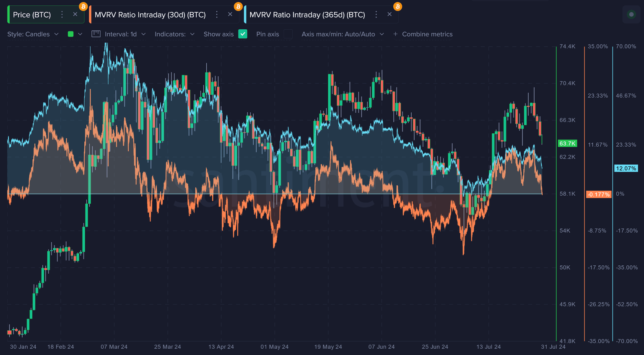Select the Price (BTC) metric tab
The height and width of the screenshot is (355, 644).
32,15
